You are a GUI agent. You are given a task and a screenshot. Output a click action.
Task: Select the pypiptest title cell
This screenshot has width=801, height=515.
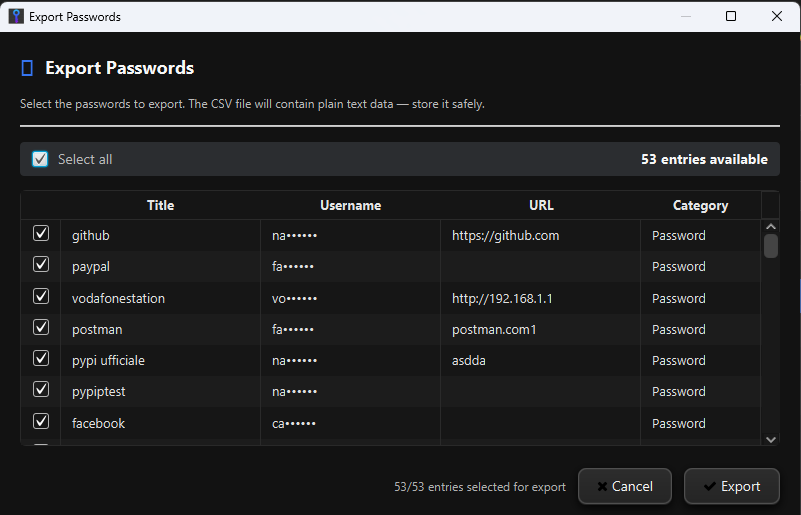tap(160, 392)
